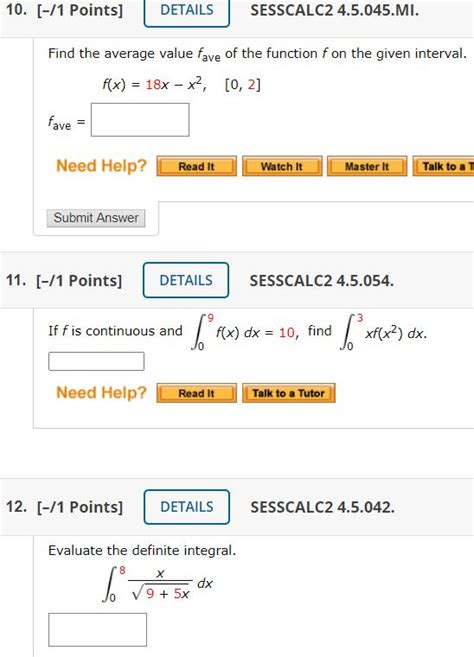Click the question 12 points label
Image resolution: width=474 pixels, height=657 pixels.
coord(64,507)
